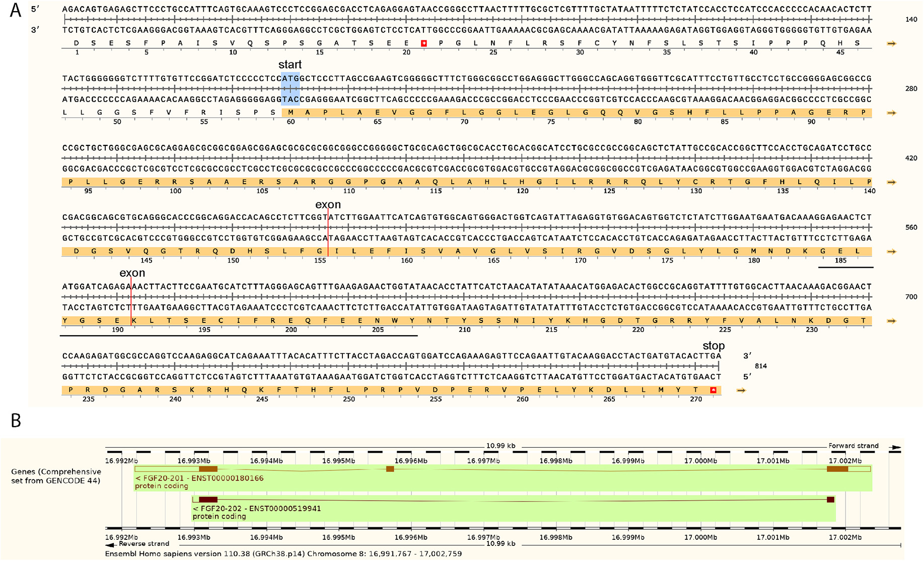Select the FGF20-201 exon near 17.002Mb
This screenshot has height=561, width=924.
(x=837, y=469)
